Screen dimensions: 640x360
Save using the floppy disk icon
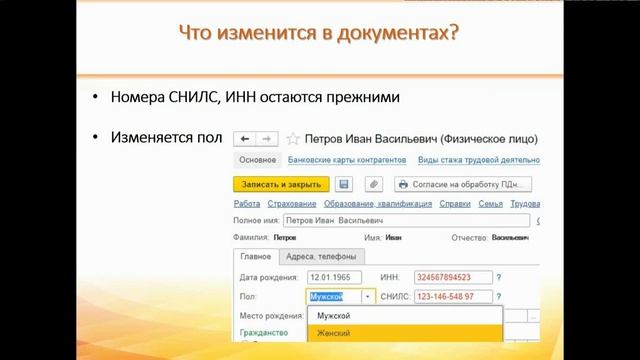click(344, 184)
